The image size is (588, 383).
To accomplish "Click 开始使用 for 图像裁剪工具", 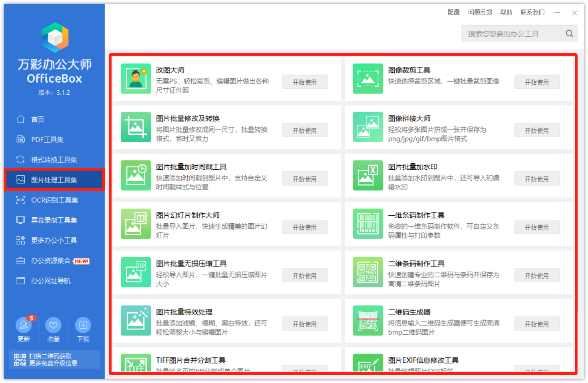I will click(537, 82).
